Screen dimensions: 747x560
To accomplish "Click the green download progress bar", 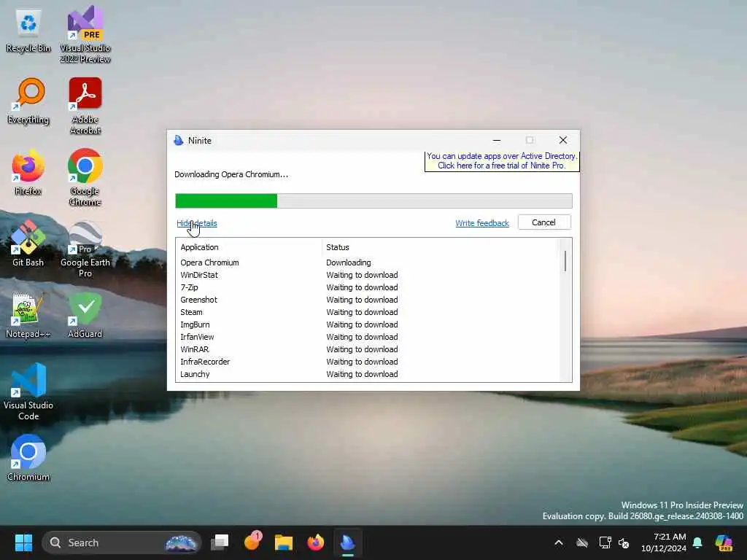I will point(226,201).
